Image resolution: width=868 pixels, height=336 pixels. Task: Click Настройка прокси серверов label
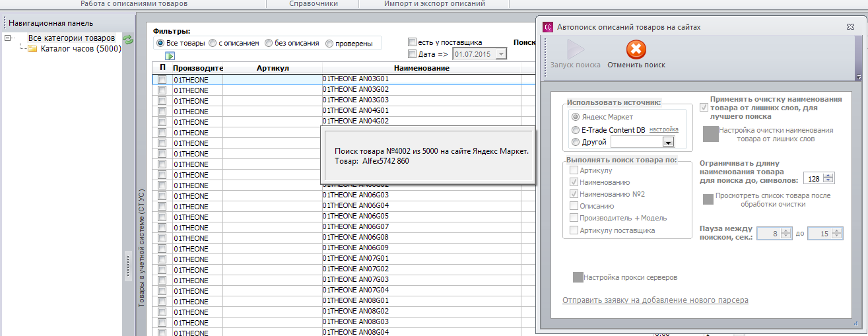(x=630, y=277)
